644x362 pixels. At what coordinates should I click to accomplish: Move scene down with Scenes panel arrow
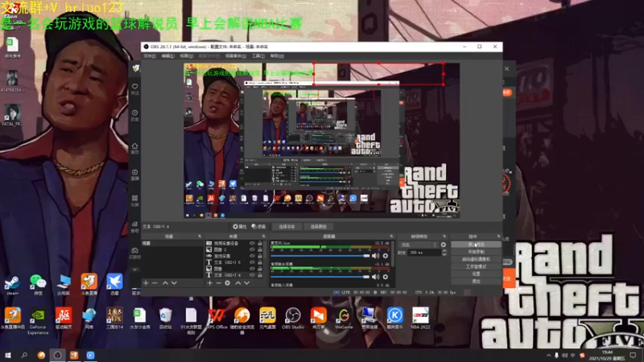coord(174,283)
